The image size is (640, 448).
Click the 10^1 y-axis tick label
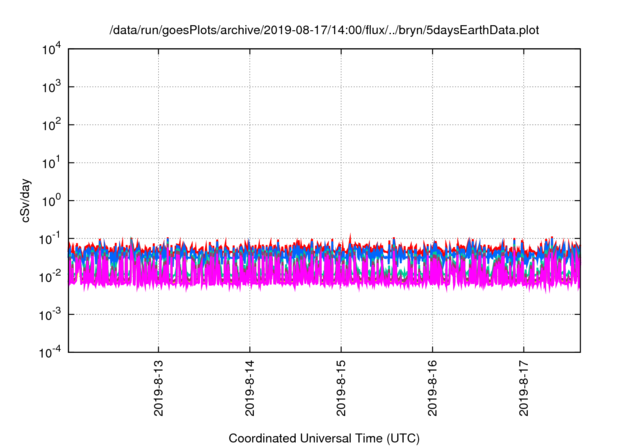(51, 163)
